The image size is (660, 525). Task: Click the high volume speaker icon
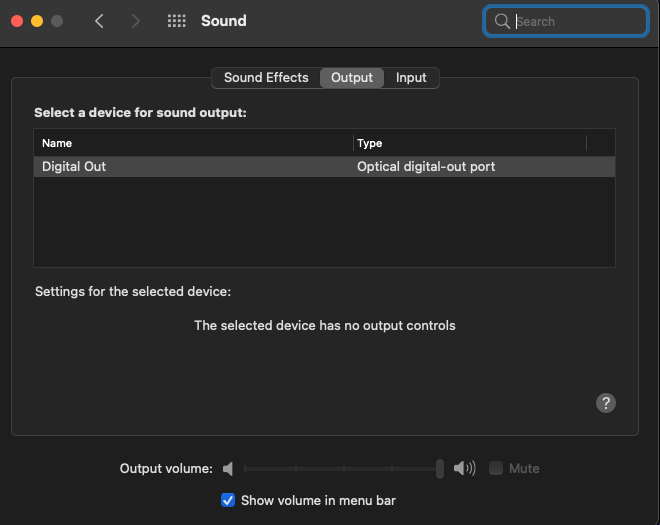[464, 468]
